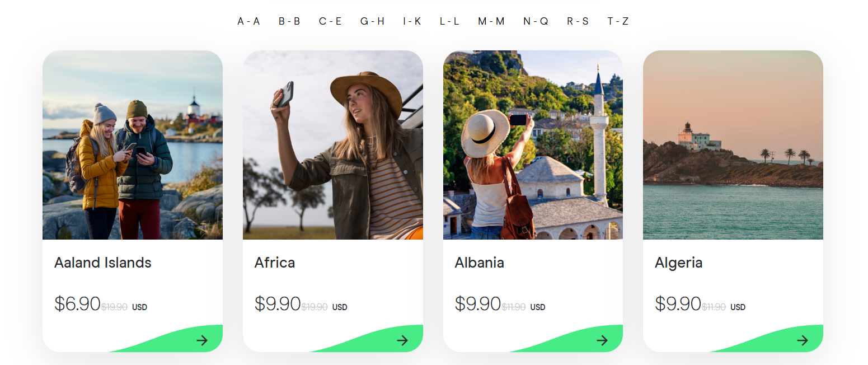Jump to the C - E country range
Screen dimensions: 868x365
pyautogui.click(x=330, y=21)
